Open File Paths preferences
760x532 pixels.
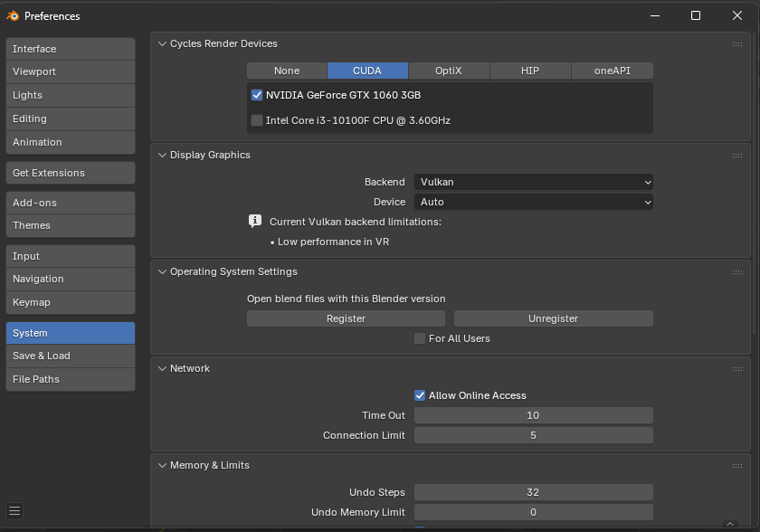[x=71, y=379]
